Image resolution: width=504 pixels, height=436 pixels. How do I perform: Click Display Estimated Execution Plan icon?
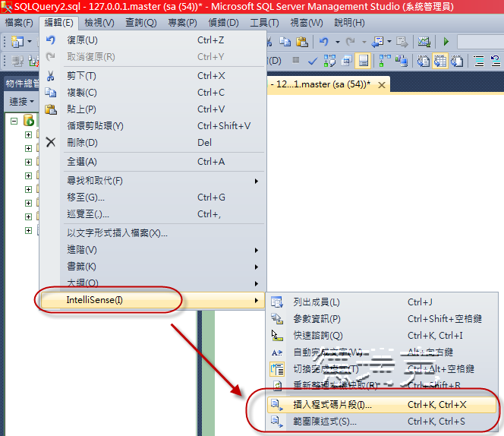pyautogui.click(x=329, y=61)
